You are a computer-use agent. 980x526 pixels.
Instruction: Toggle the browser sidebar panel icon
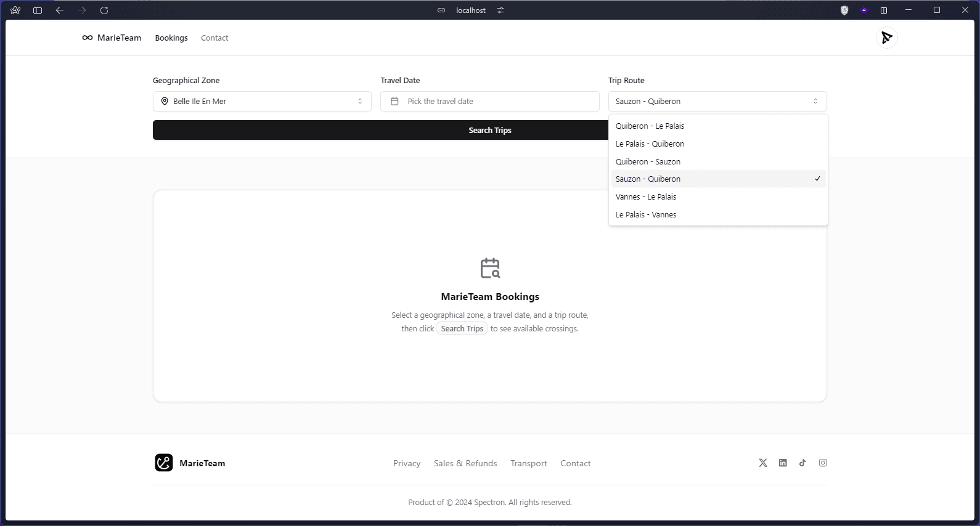click(38, 10)
